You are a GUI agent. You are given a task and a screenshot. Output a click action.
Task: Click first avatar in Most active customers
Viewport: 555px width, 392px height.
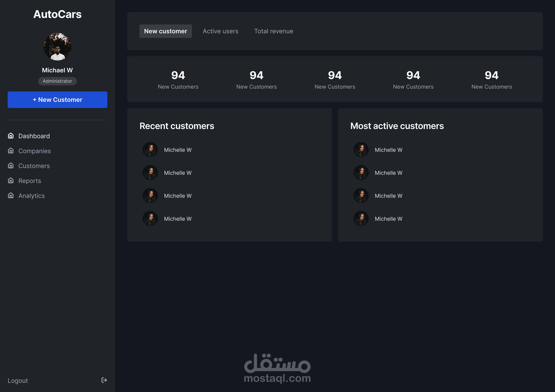pos(361,150)
